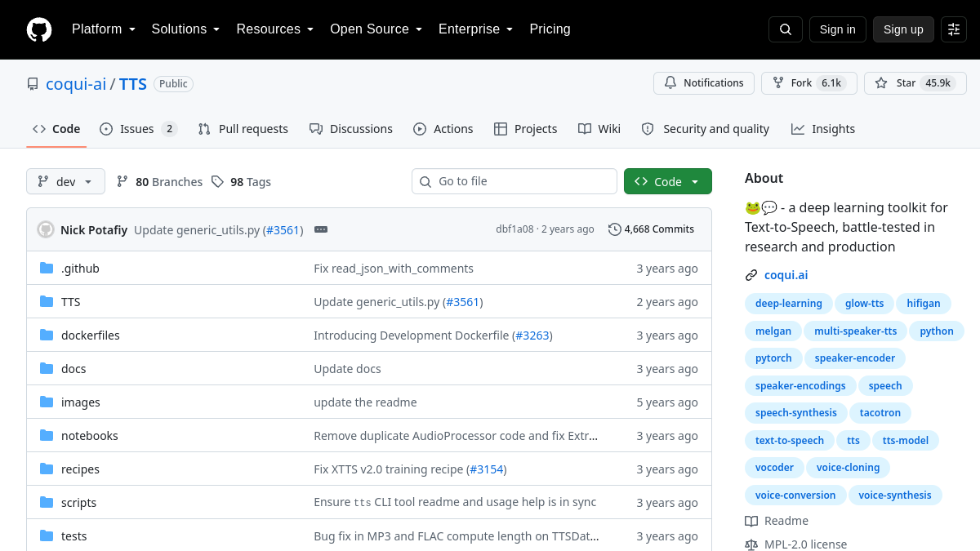Switch to the Discussions tab
Image resolution: width=980 pixels, height=551 pixels.
click(x=351, y=129)
